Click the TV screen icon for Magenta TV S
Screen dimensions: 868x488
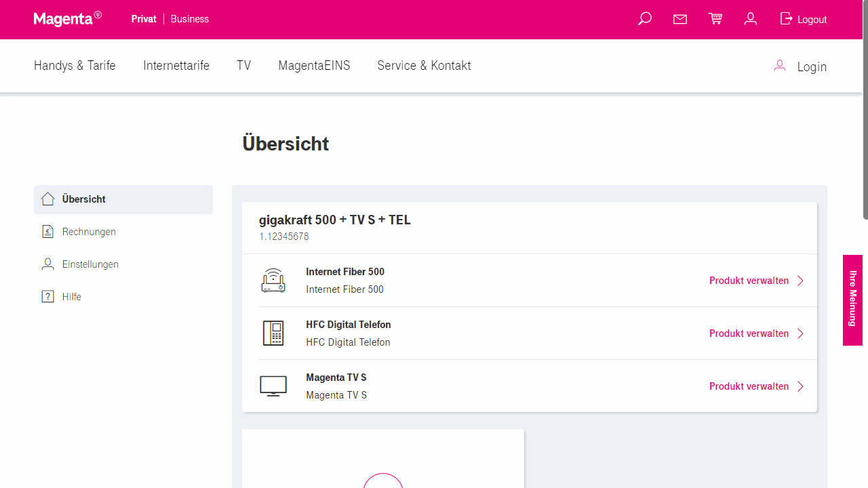(273, 385)
